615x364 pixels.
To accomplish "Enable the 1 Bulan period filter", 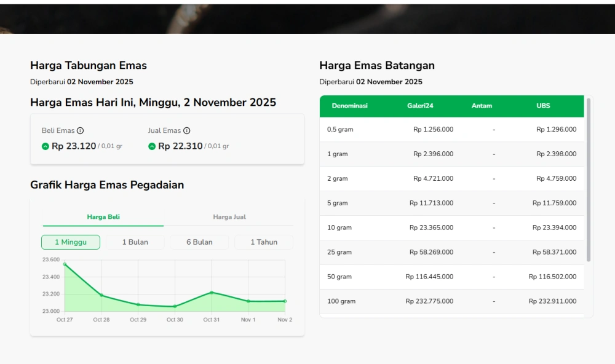I will click(x=135, y=242).
